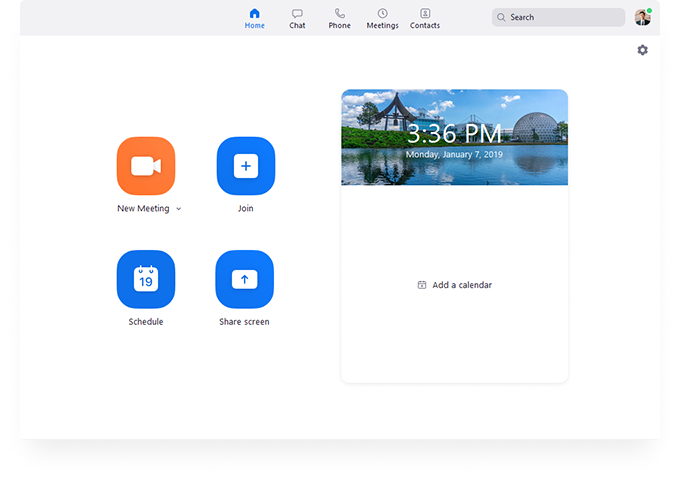Click the Join text label
The height and width of the screenshot is (480, 680).
click(246, 209)
